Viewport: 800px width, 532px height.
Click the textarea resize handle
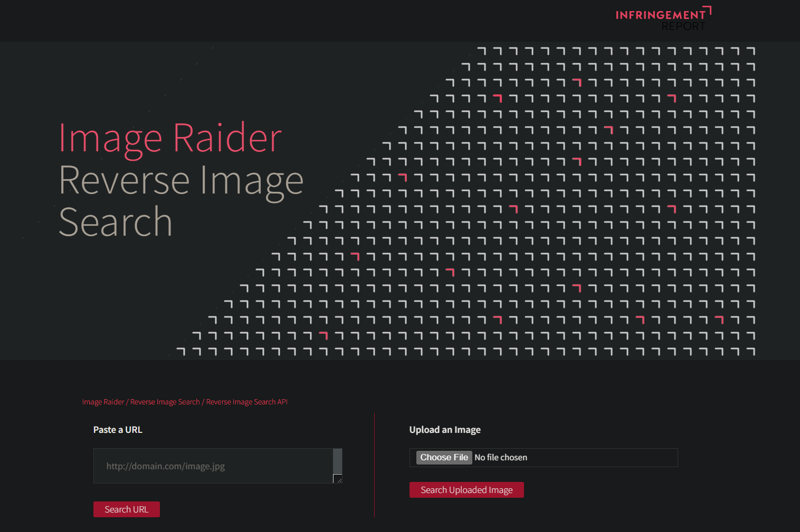(x=338, y=479)
